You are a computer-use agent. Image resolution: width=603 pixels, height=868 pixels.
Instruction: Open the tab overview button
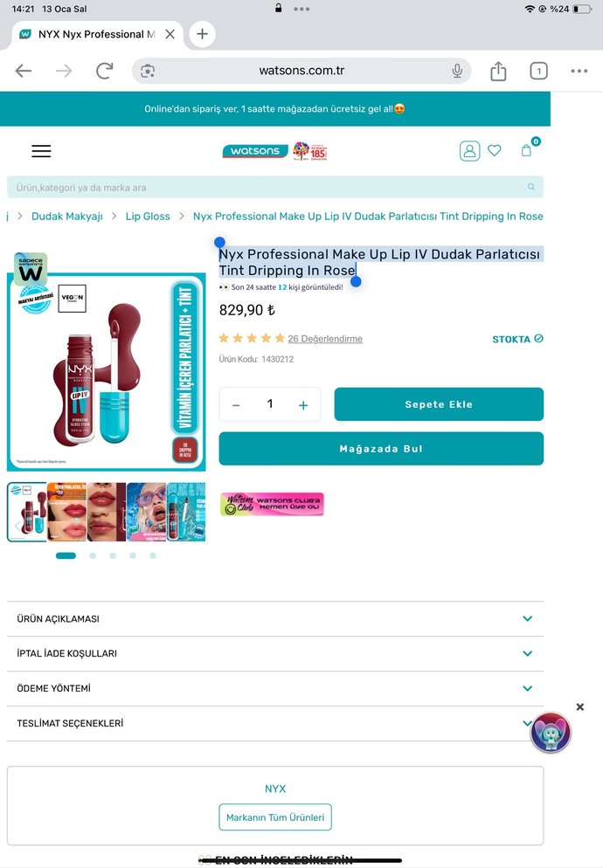(x=538, y=71)
